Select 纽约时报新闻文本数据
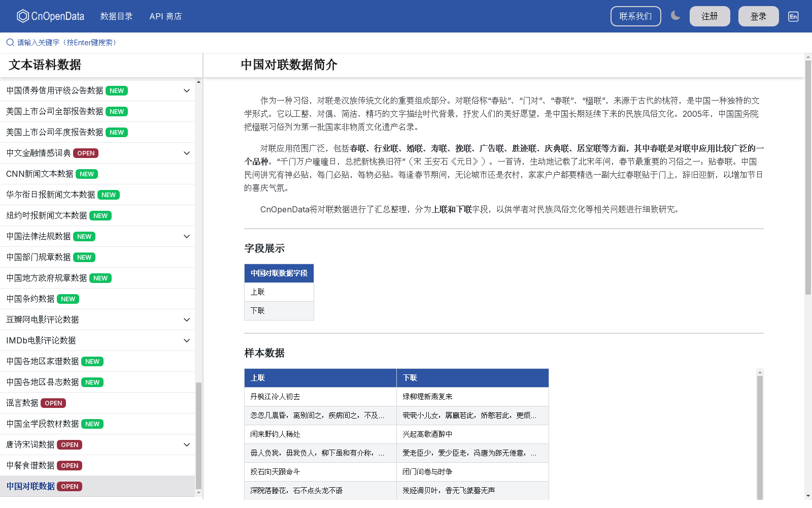This screenshot has width=812, height=508. pos(97,215)
